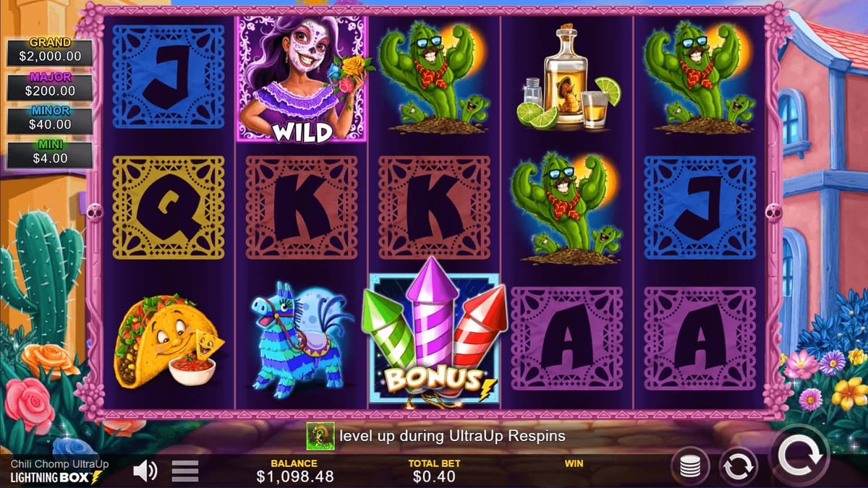Screen dimensions: 868x488
Task: Spin the reels with large spin button
Action: pyautogui.click(x=800, y=456)
